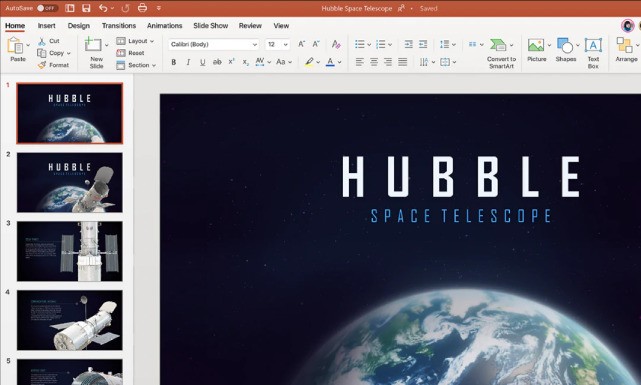Open the View tab
The width and height of the screenshot is (641, 385).
pyautogui.click(x=281, y=25)
